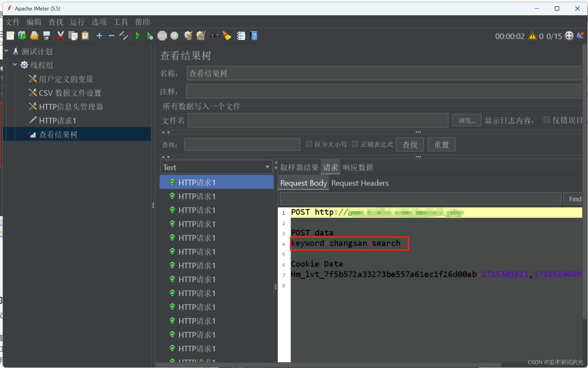Click the Hm_lvt cookie data line

[x=436, y=274]
